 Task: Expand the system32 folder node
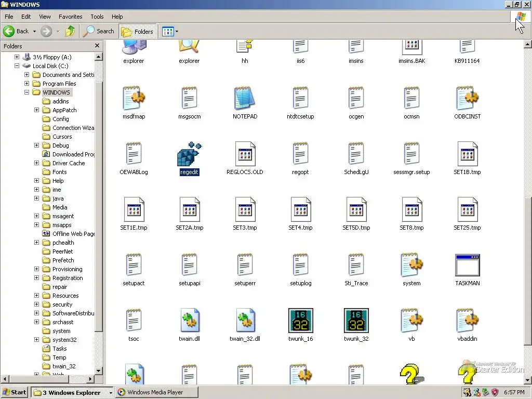pyautogui.click(x=37, y=340)
